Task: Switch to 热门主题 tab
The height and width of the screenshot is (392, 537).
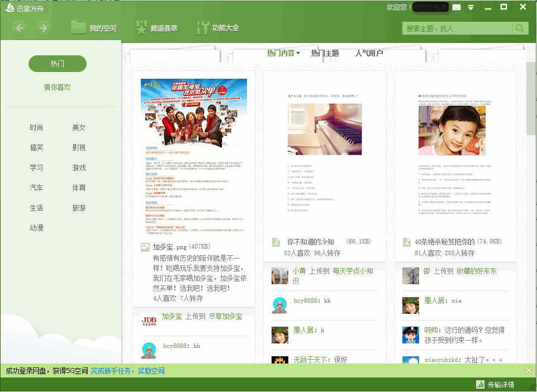Action: (325, 53)
